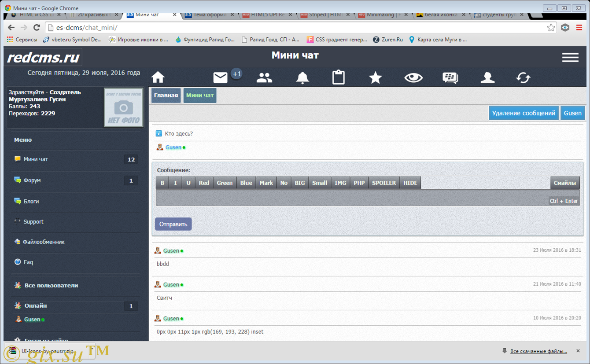Open the eye icon in toolbar
This screenshot has height=364, width=590.
coord(413,78)
